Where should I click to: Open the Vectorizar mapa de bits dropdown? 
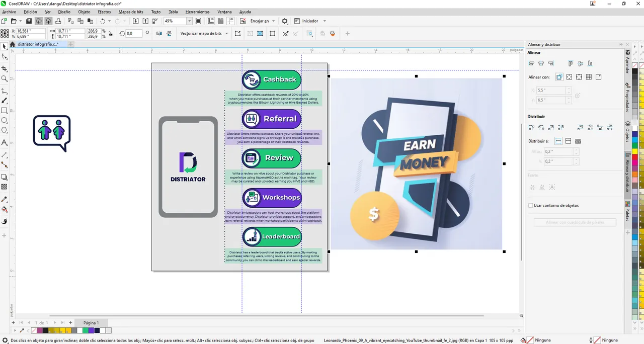point(226,34)
